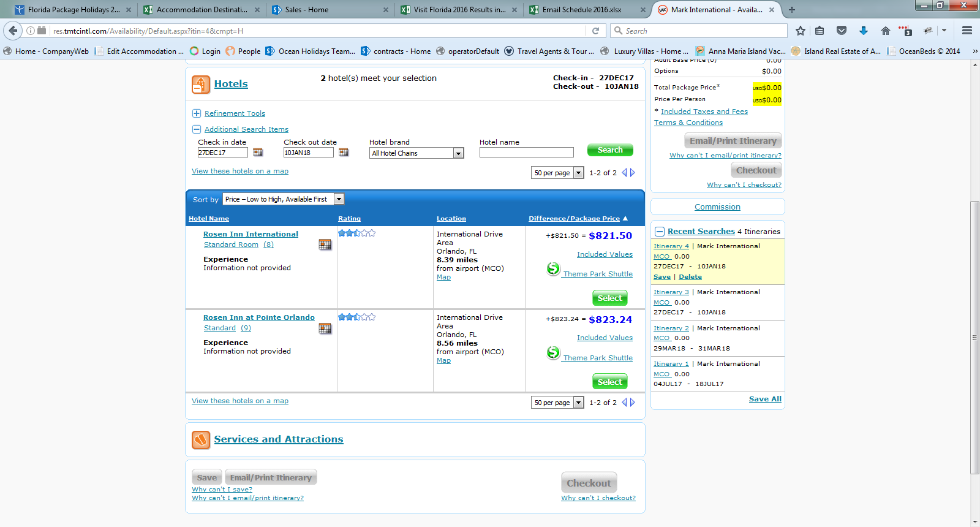Open the Sort by dropdown

coord(284,199)
